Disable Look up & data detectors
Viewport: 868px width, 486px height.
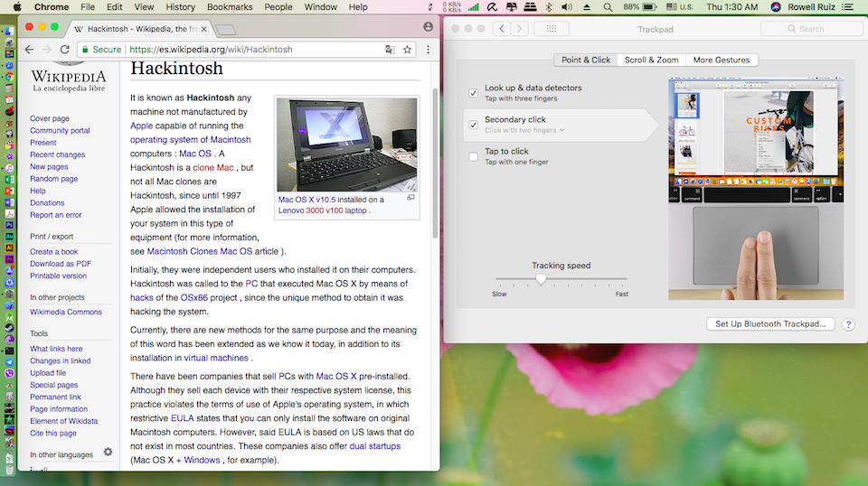pyautogui.click(x=473, y=93)
